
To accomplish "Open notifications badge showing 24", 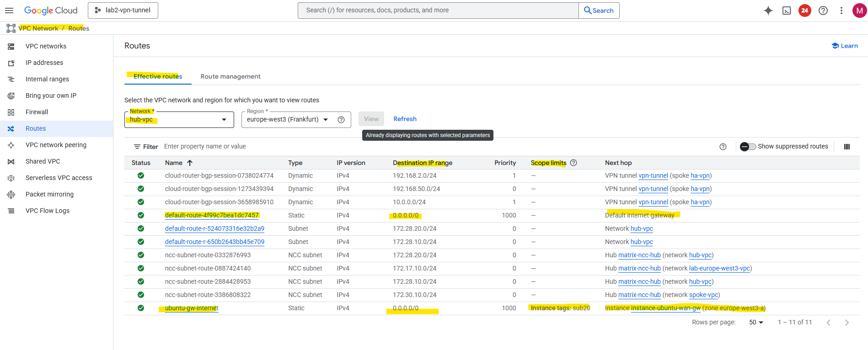I will (805, 11).
